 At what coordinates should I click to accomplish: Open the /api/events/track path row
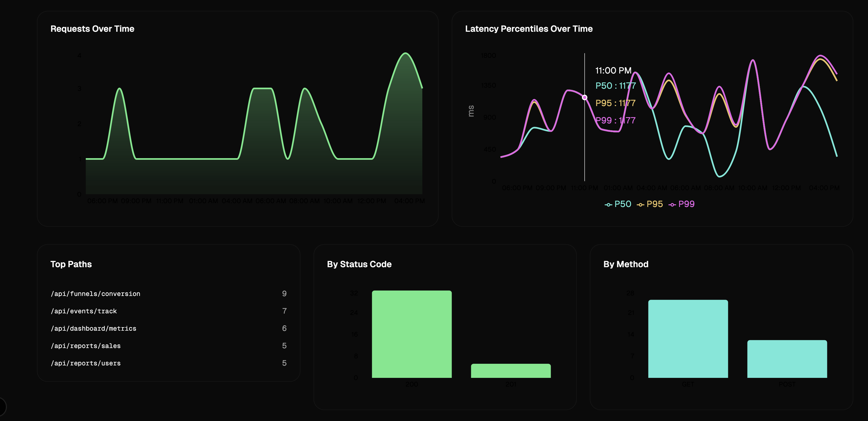click(x=84, y=311)
